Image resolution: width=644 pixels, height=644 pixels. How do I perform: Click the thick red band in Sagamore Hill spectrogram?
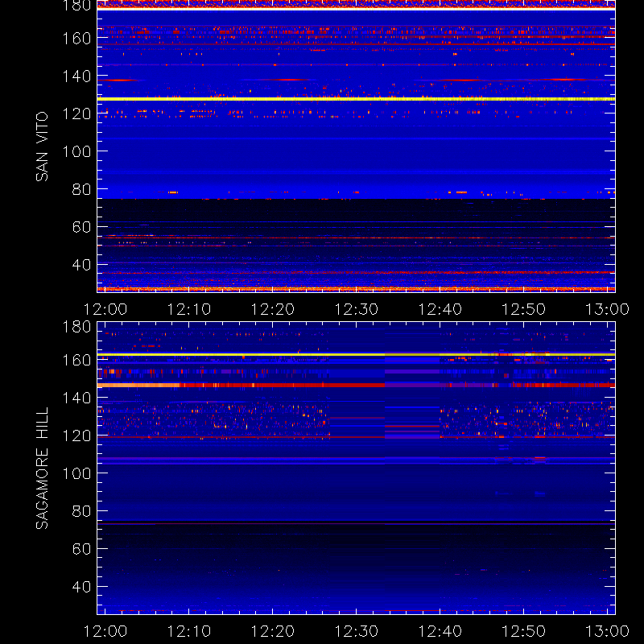[356, 386]
